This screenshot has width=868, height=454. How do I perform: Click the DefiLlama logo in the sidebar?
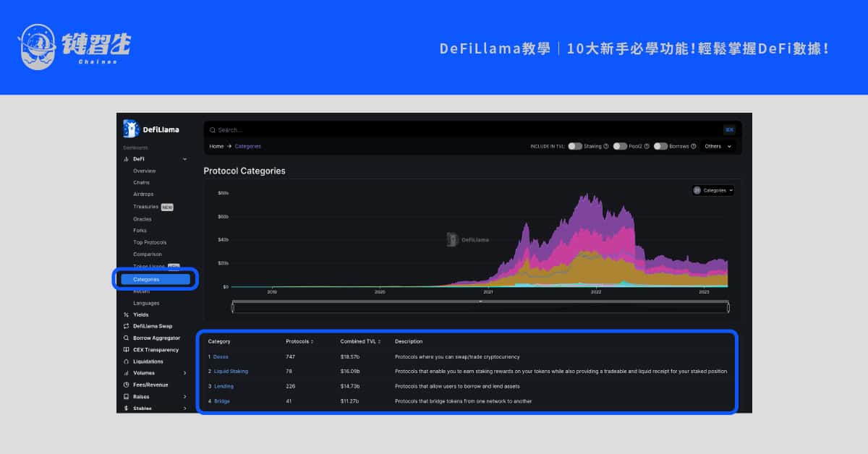point(151,129)
